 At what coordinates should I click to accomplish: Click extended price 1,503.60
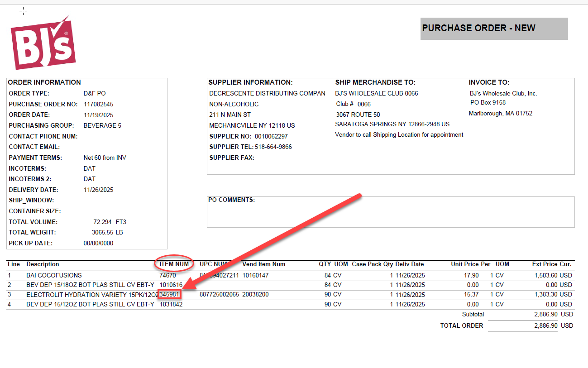546,275
